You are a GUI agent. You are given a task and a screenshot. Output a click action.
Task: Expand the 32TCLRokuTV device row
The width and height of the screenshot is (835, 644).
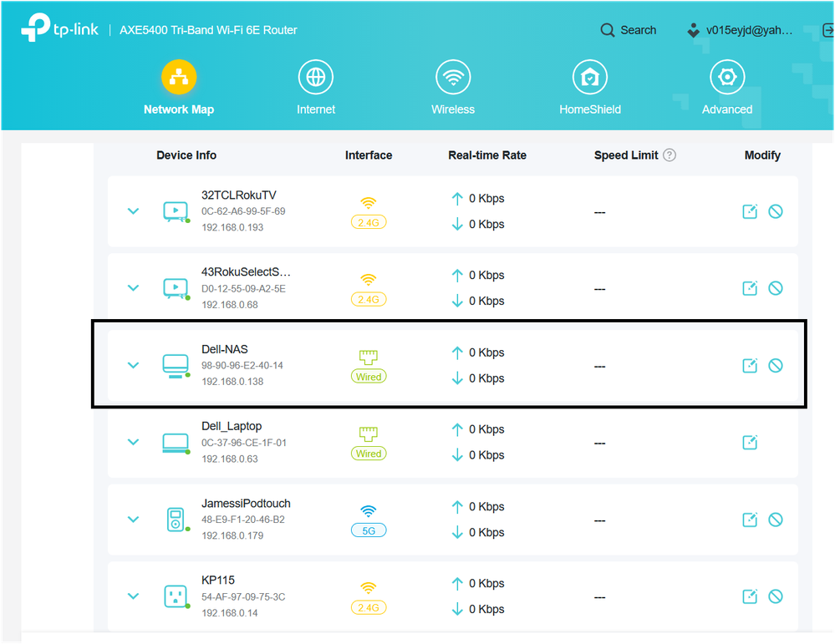(x=133, y=211)
